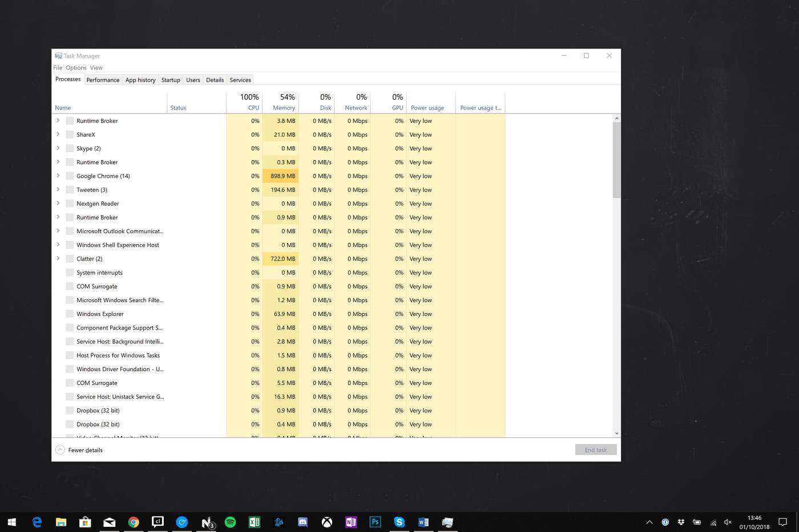The height and width of the screenshot is (532, 799).
Task: Open Spotify from the taskbar
Action: click(x=231, y=522)
